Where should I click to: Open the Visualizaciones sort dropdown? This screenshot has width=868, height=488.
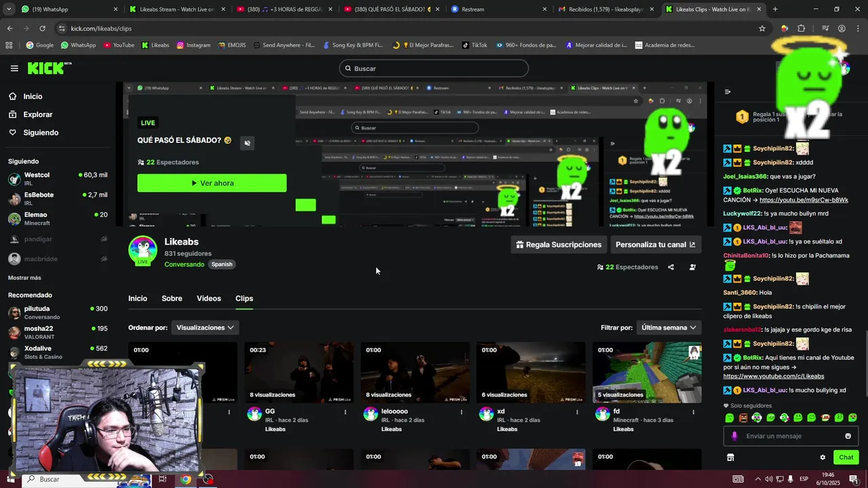click(x=205, y=327)
